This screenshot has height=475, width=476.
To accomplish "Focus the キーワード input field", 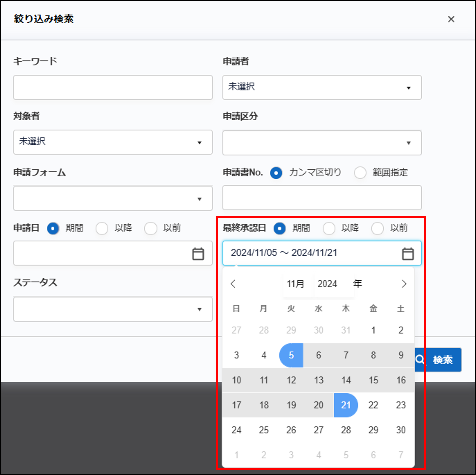I will [113, 87].
